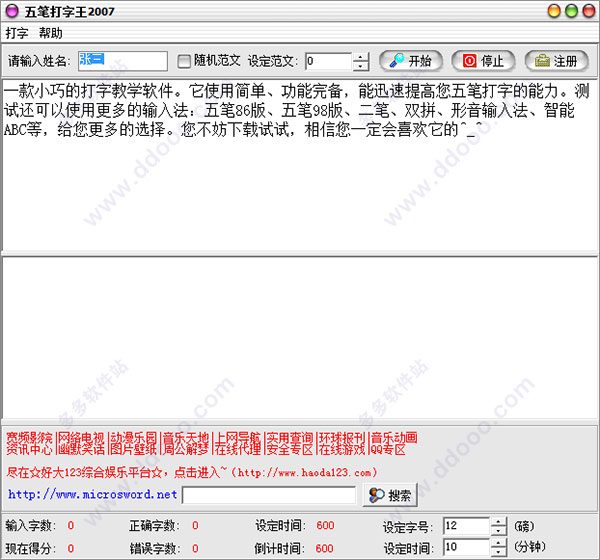Open the http://www.microsword.net link
600x560 pixels.
click(x=93, y=495)
